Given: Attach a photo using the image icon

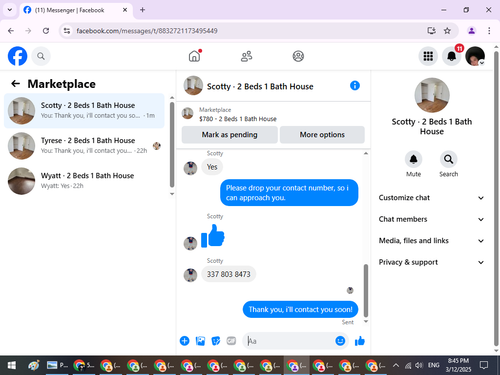Looking at the screenshot, I should click(x=200, y=341).
